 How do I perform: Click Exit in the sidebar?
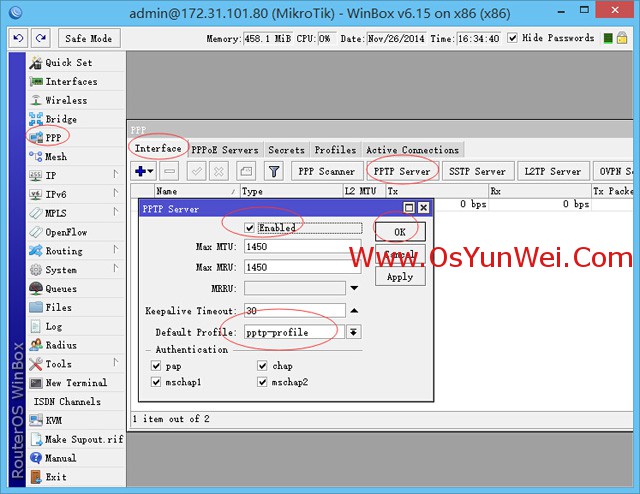(76, 477)
